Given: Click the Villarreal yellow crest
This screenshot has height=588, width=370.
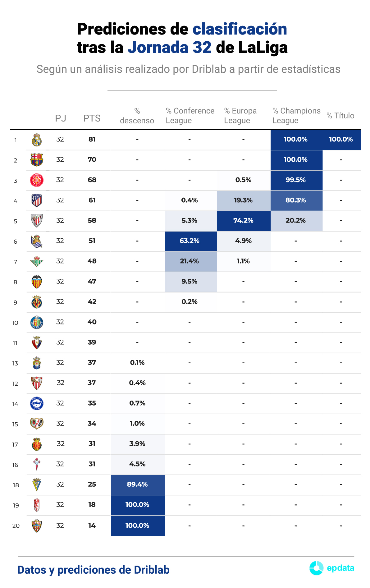Looking at the screenshot, I should (37, 302).
